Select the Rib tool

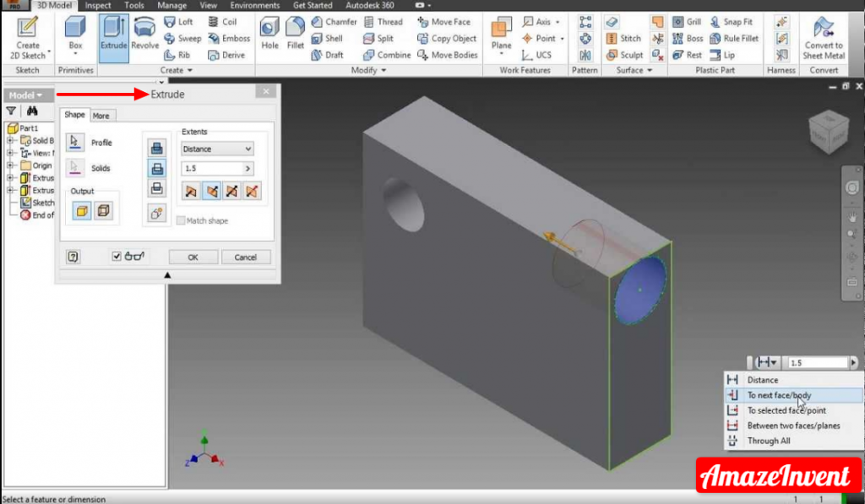click(x=177, y=55)
